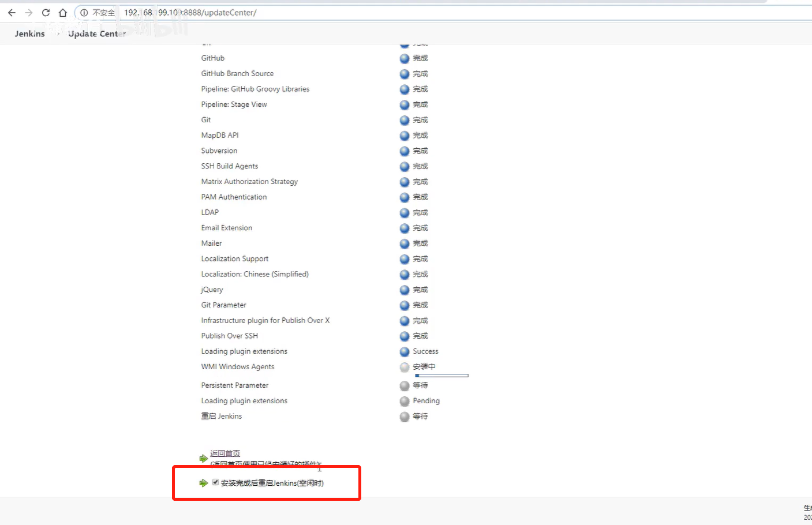Click the 重启 Jenkins row text
Viewport: 812px width, 525px height.
tap(222, 416)
